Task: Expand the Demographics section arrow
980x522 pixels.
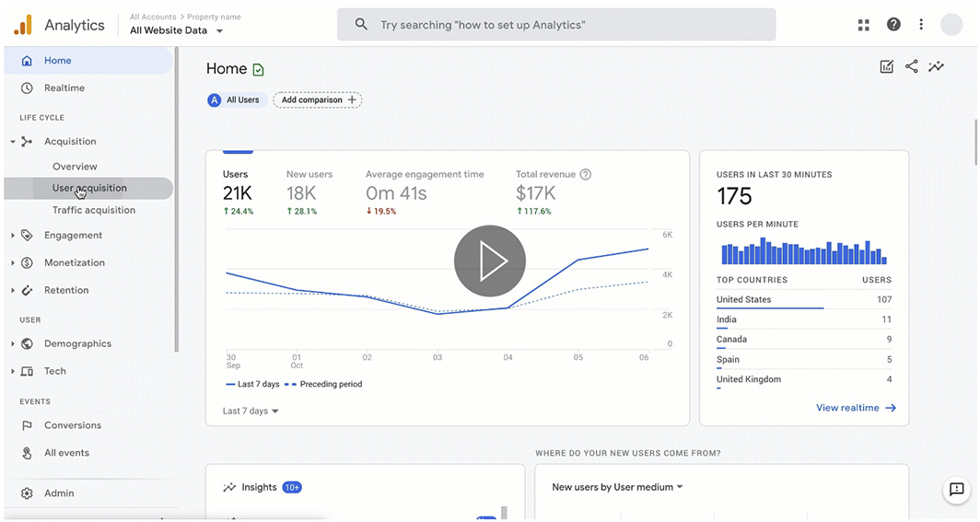Action: (13, 344)
